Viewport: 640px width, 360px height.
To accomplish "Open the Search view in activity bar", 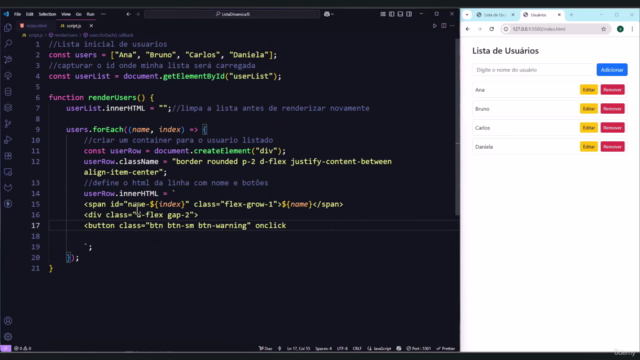I will (8, 43).
